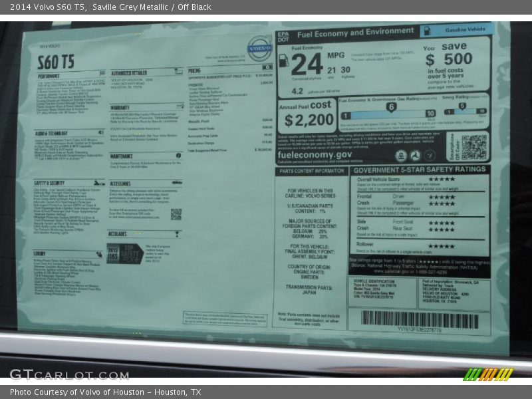This screenshot has height=399, width=532.
Task: Click the IIHS Top Safety Pick badge
Action: point(124,253)
